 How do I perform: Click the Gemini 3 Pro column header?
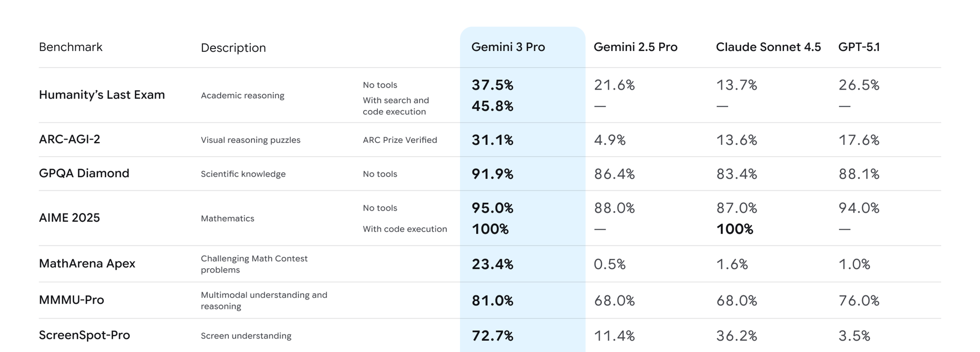tap(508, 47)
